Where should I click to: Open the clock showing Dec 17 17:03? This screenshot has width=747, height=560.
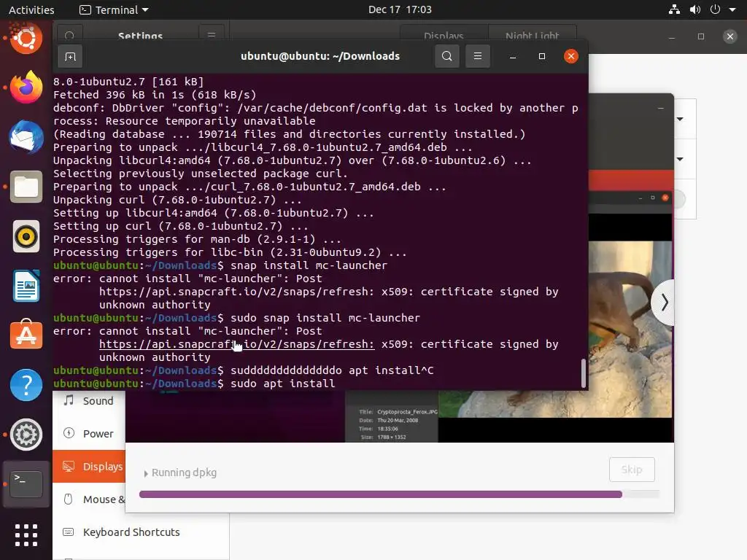pos(400,9)
